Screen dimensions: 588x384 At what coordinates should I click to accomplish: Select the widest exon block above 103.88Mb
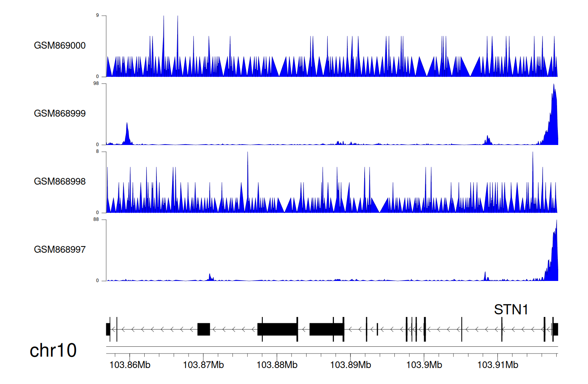coord(279,329)
